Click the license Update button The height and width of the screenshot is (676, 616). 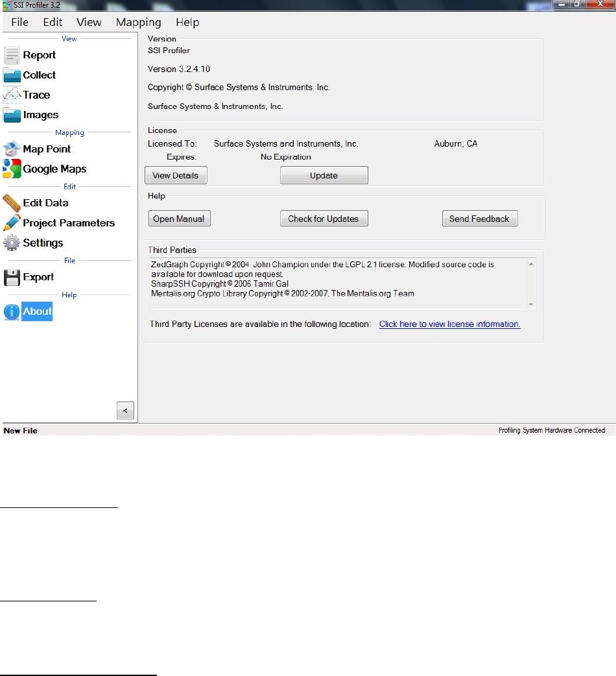tap(324, 175)
